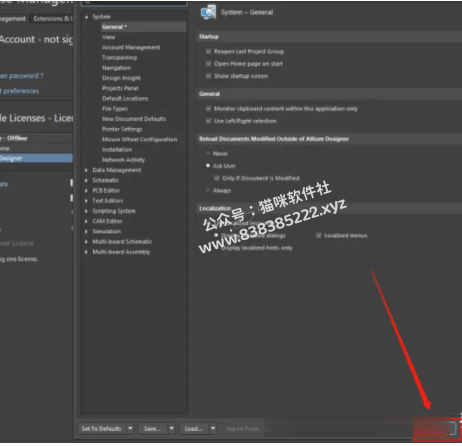Select the Ask User radio button

tap(208, 166)
